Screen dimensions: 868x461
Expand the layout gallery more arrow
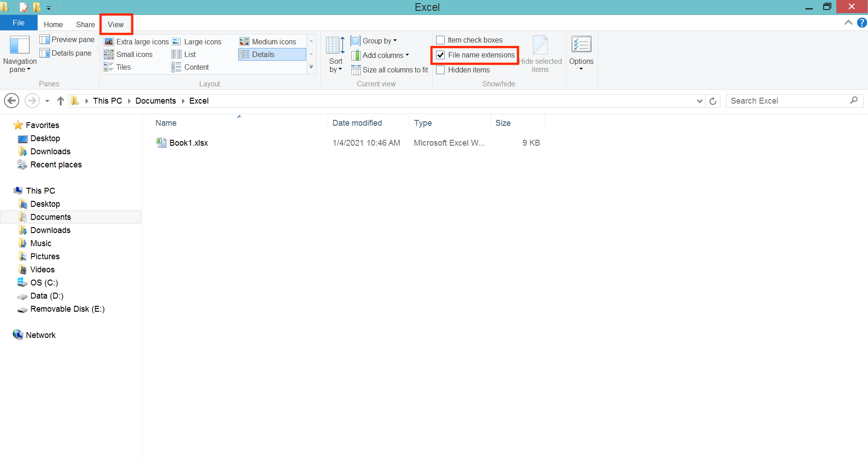tap(311, 67)
